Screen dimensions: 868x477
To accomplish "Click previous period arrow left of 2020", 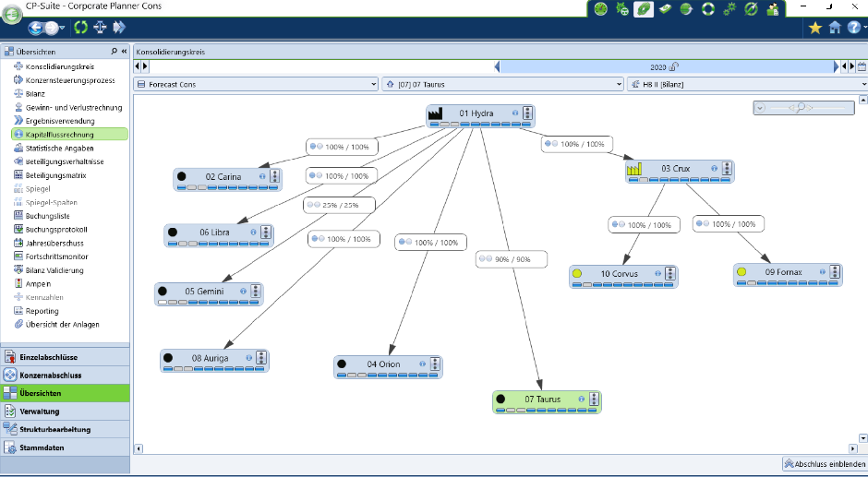I will click(497, 67).
